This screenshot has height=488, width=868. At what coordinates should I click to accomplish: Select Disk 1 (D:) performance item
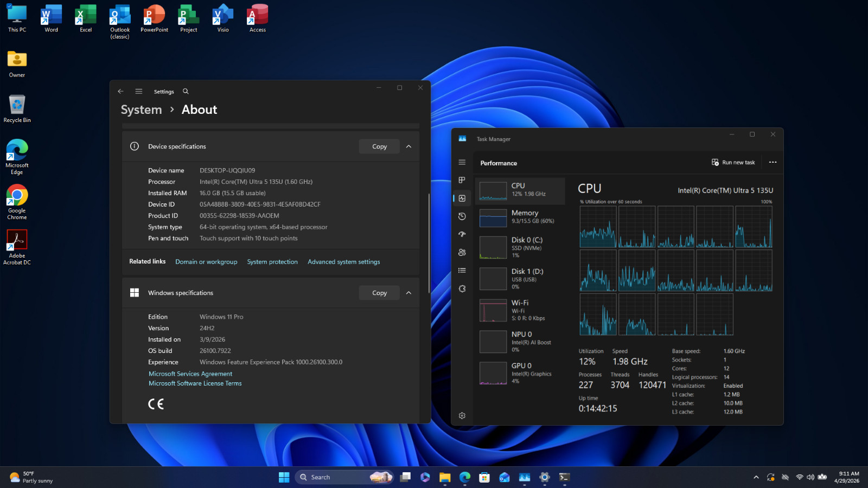click(x=520, y=279)
